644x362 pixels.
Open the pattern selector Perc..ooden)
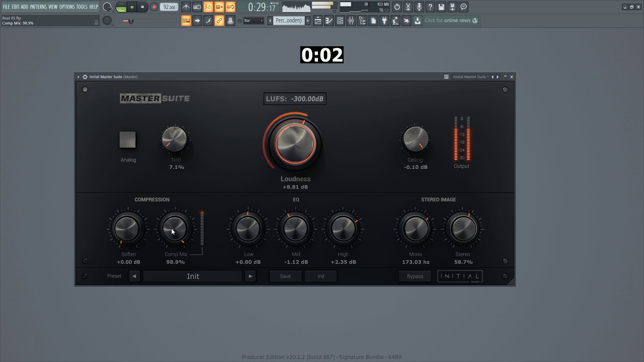(288, 21)
